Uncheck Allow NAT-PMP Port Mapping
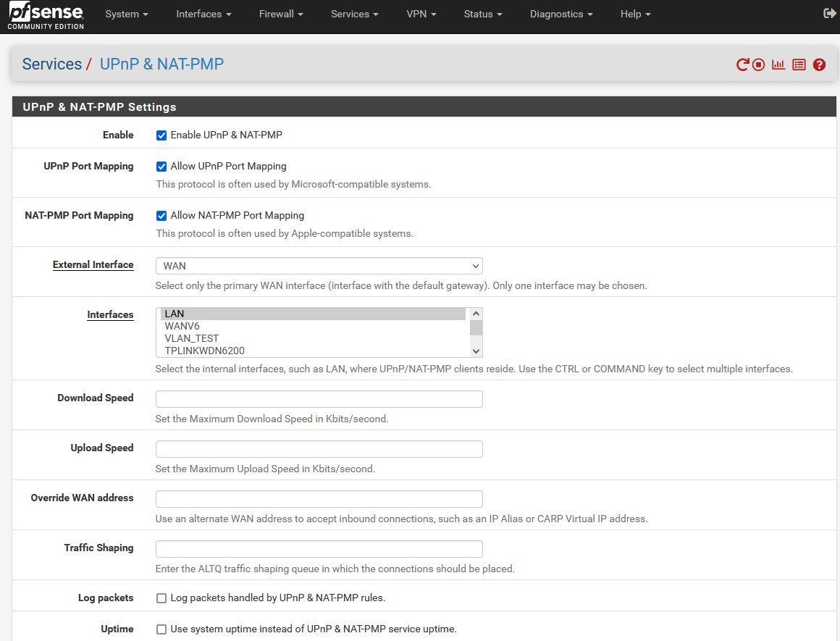 161,216
